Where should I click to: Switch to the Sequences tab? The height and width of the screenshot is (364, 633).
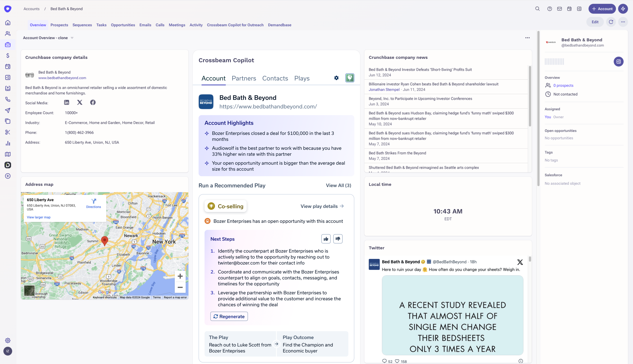[82, 25]
